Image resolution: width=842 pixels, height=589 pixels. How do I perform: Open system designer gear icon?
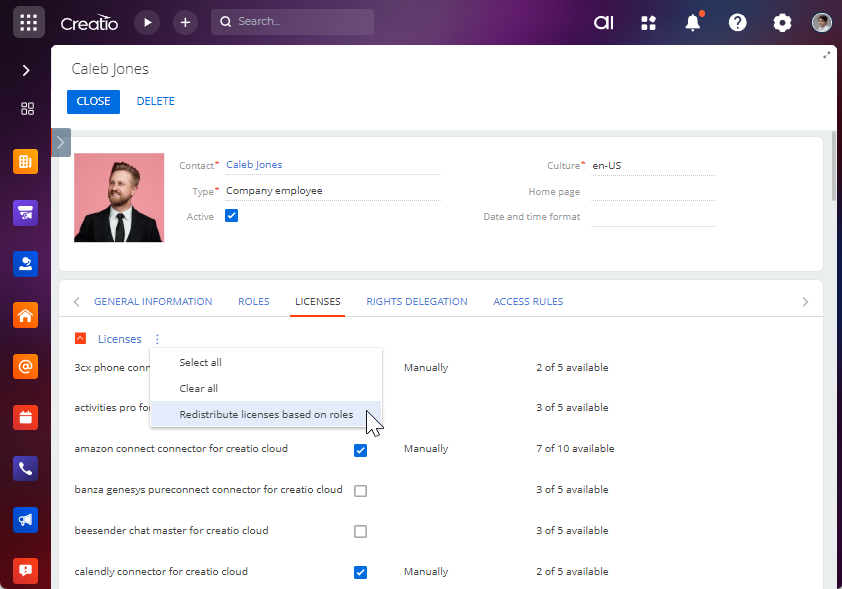coord(782,22)
